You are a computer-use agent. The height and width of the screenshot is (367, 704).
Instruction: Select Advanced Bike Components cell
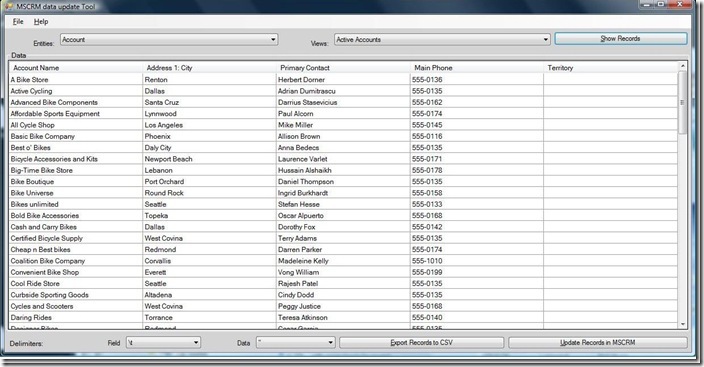click(x=75, y=102)
